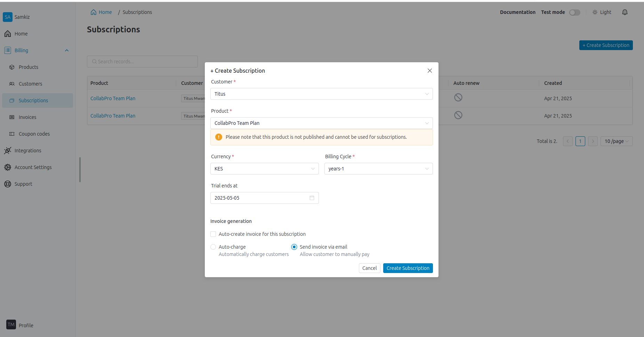This screenshot has height=337, width=644.
Task: Check Auto-create invoice for this subscription
Action: click(213, 234)
